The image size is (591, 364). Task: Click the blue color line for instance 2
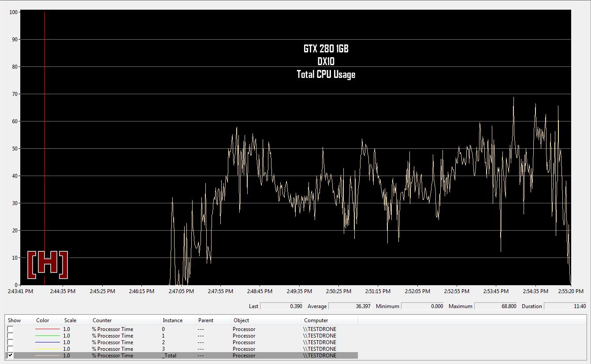pyautogui.click(x=48, y=342)
